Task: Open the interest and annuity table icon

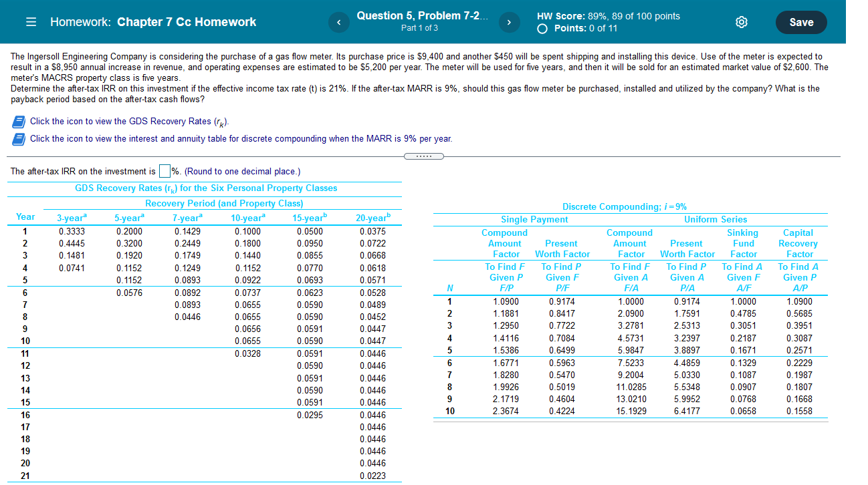Action: tap(19, 138)
